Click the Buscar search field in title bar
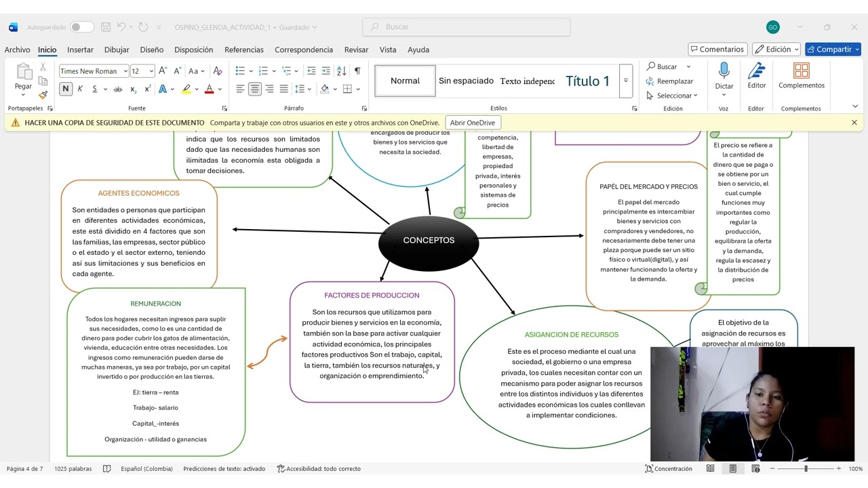This screenshot has width=868, height=488. tap(467, 27)
